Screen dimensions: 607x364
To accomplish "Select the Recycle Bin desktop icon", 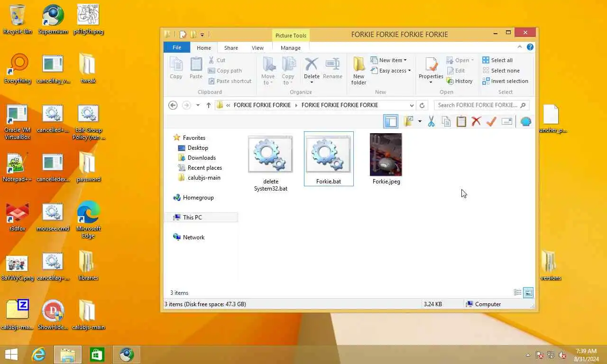I will (x=18, y=19).
